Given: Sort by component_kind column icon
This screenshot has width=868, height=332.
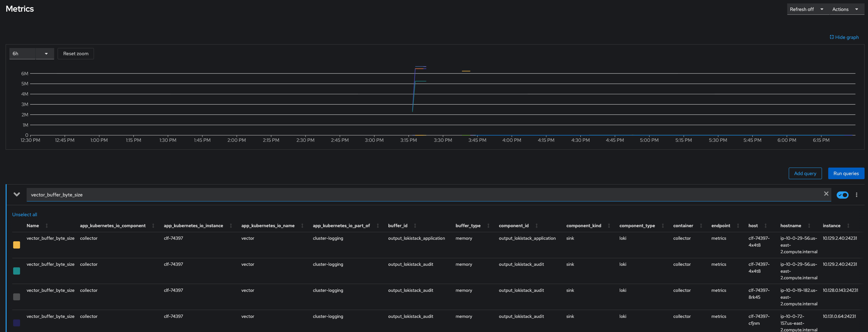Looking at the screenshot, I should [609, 226].
